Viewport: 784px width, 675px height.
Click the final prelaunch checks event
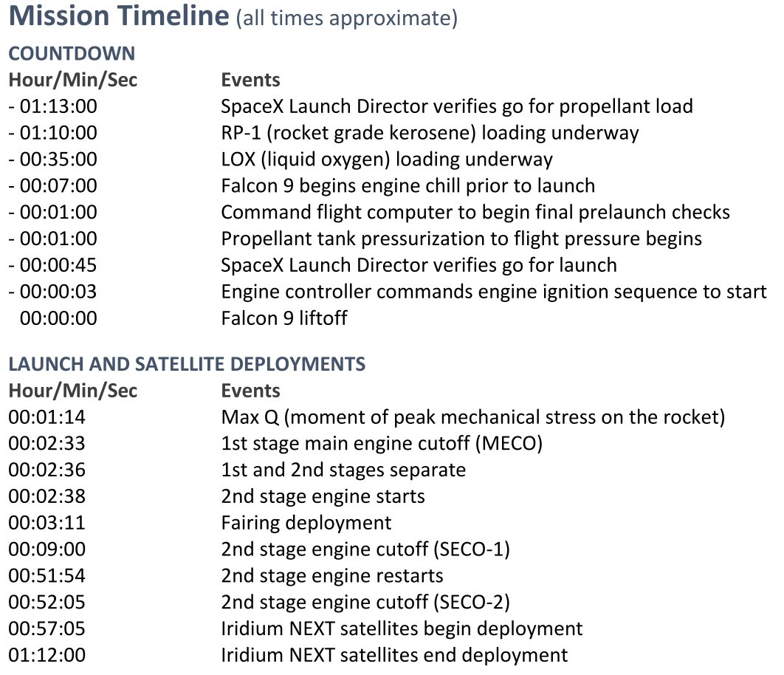475,212
